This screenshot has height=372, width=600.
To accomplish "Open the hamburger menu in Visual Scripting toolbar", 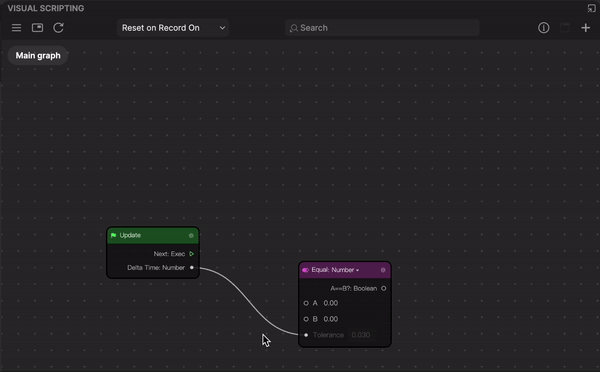I will (16, 28).
